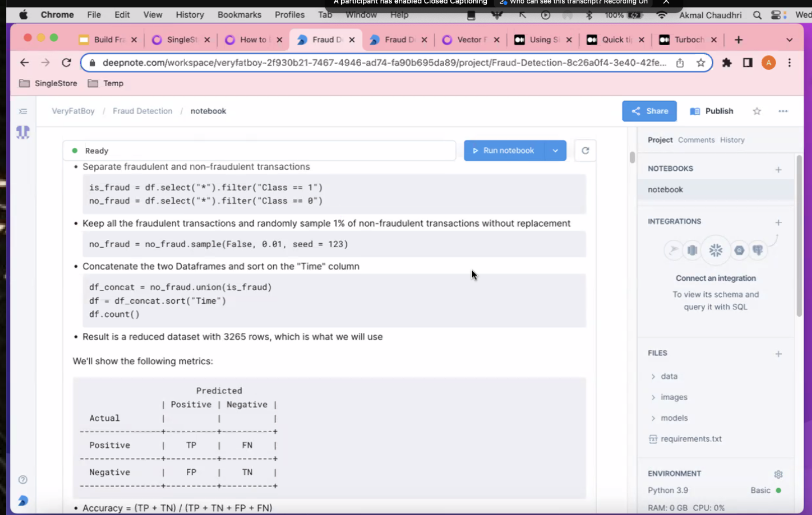This screenshot has width=812, height=515.
Task: Add a new integration with plus icon
Action: [778, 222]
